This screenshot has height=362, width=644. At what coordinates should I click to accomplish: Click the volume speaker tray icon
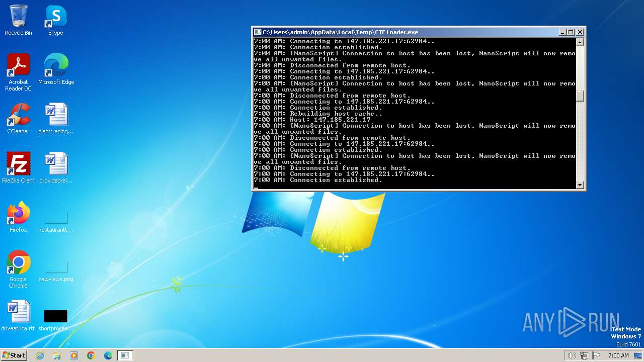click(572, 355)
